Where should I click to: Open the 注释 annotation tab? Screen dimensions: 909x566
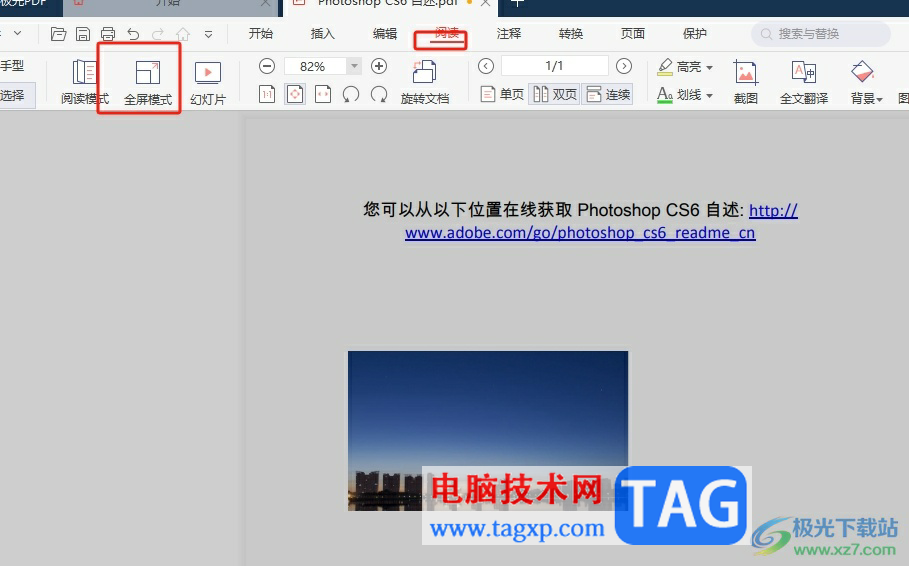(x=508, y=34)
